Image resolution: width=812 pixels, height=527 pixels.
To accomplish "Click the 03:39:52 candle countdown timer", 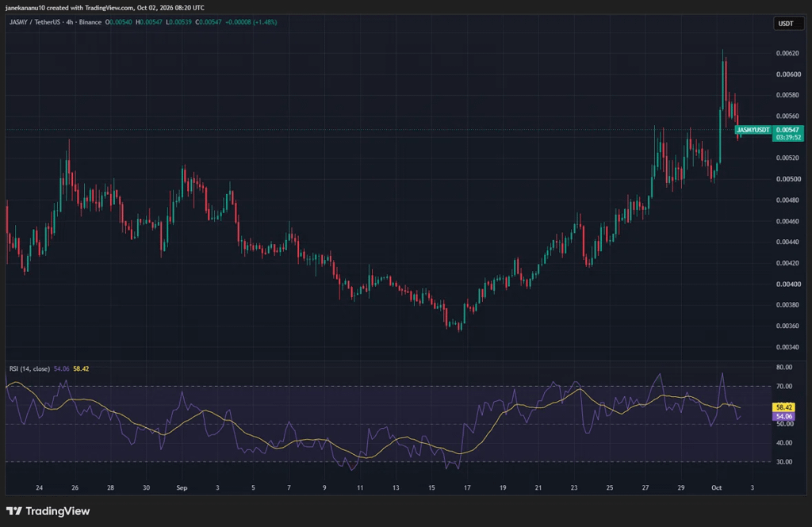I will (788, 138).
